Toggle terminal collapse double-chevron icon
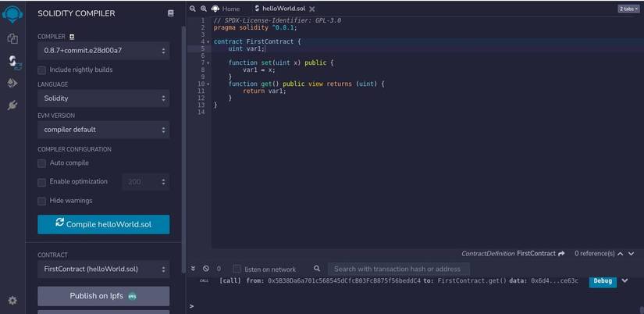644x314 pixels. click(193, 269)
